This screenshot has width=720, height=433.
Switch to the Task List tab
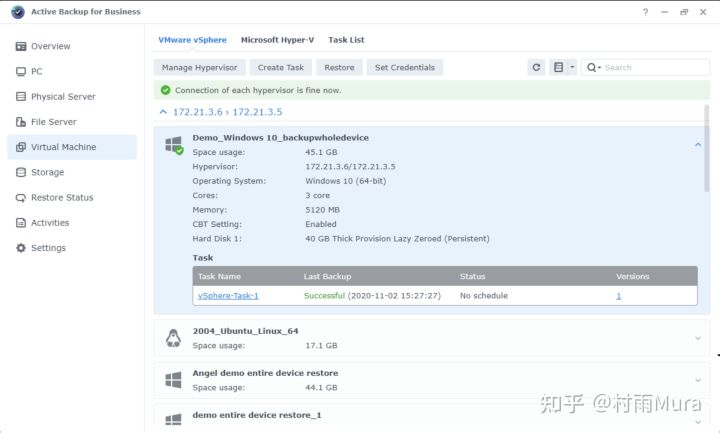point(346,40)
